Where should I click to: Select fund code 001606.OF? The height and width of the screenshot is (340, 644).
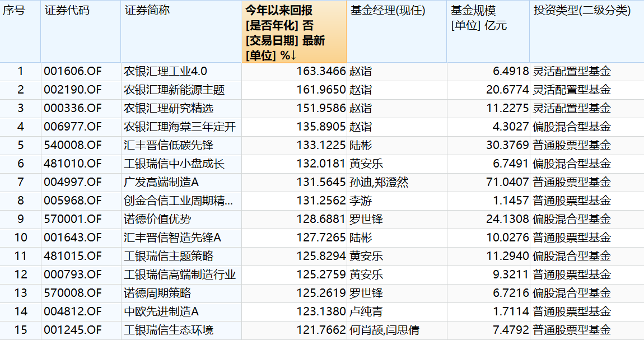73,72
